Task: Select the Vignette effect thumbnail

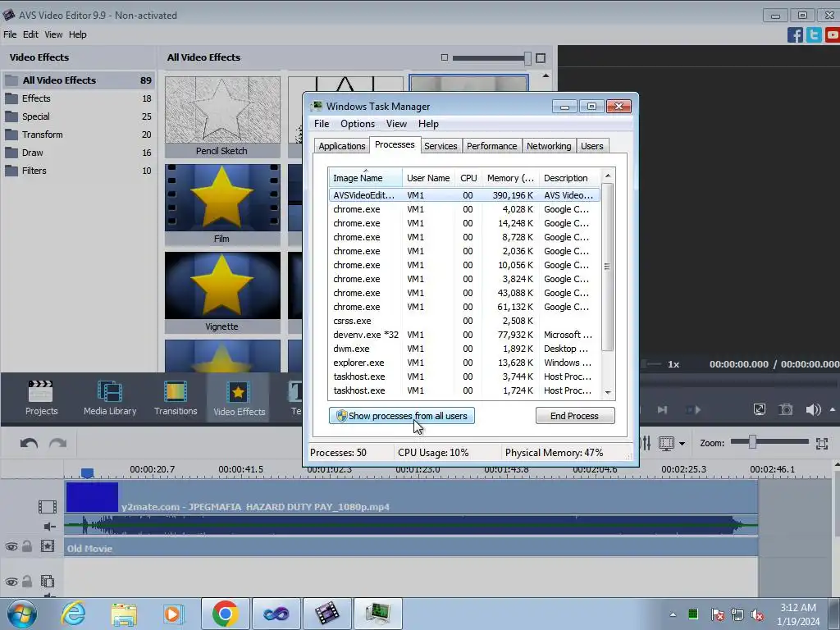Action: pos(222,293)
